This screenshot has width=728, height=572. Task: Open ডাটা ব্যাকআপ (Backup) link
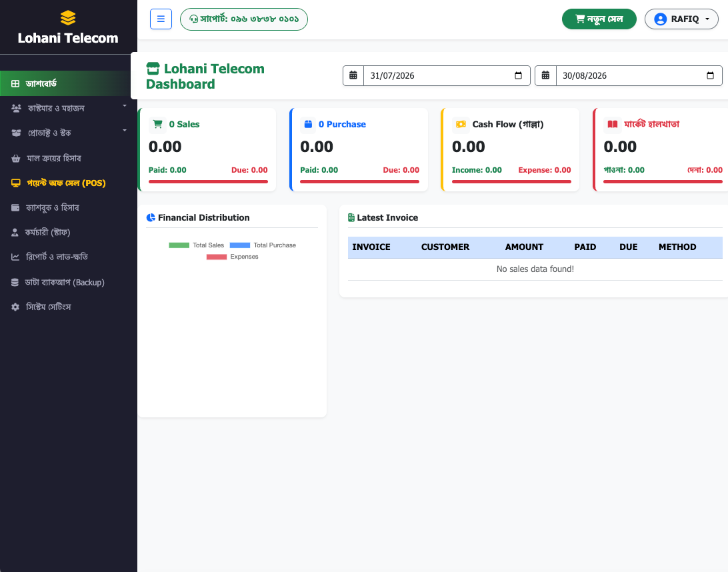click(65, 282)
